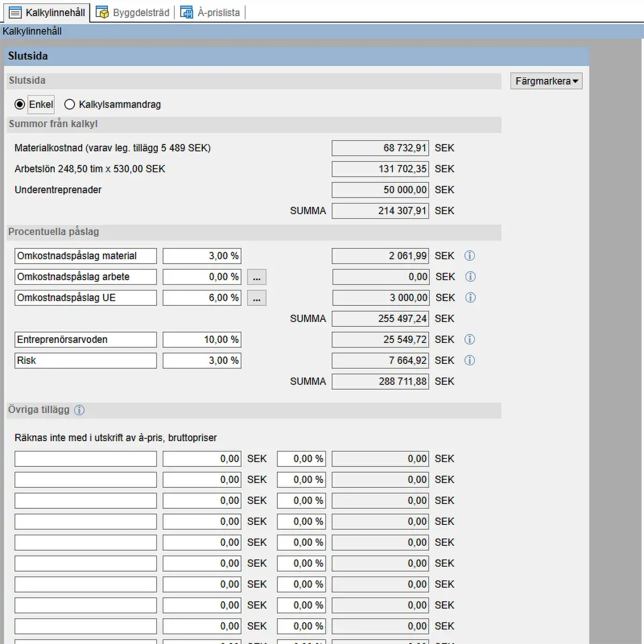Click info icon beside Omkostnadspåslag arbete amount
This screenshot has width=644, height=644.
470,277
